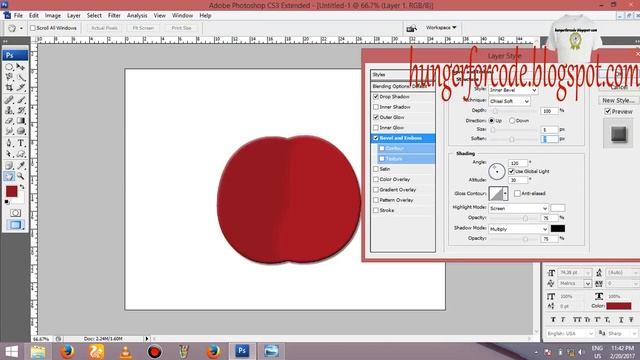
Task: Uncheck the Drop Shadow style
Action: coord(376,97)
